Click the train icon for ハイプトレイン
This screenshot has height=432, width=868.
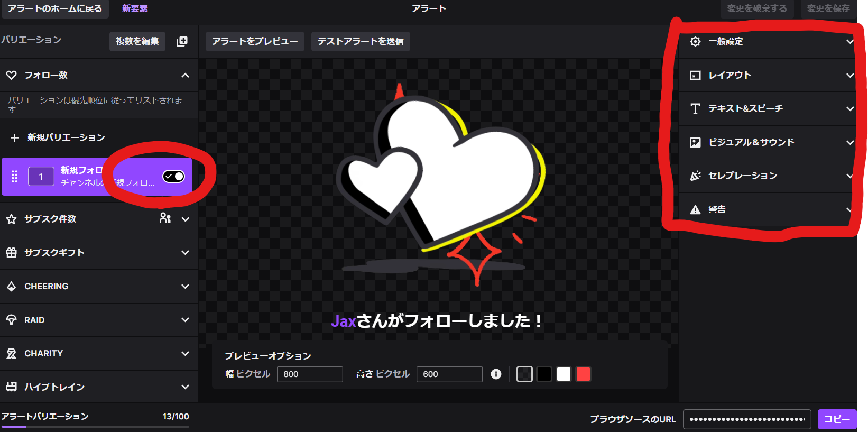coord(12,387)
